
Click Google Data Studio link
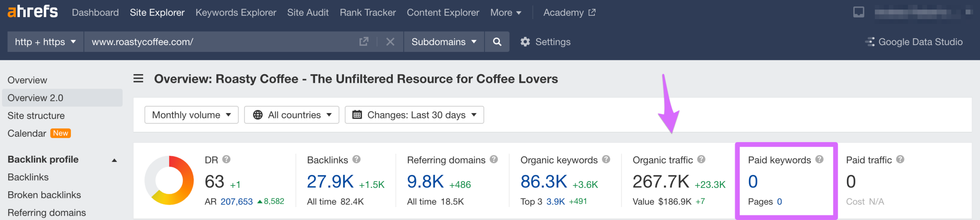pos(914,42)
